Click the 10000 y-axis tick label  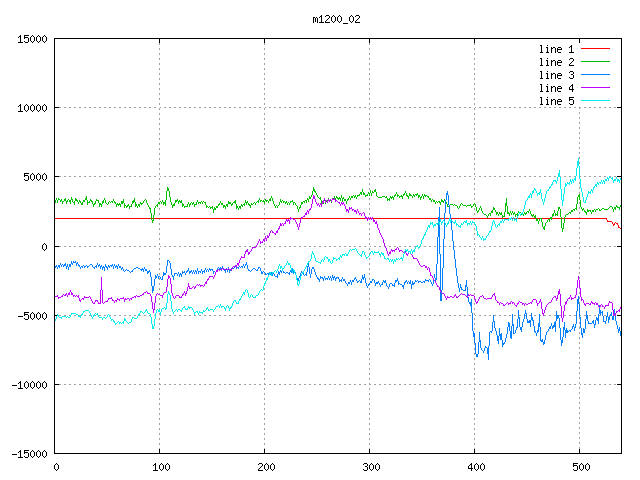[x=32, y=108]
